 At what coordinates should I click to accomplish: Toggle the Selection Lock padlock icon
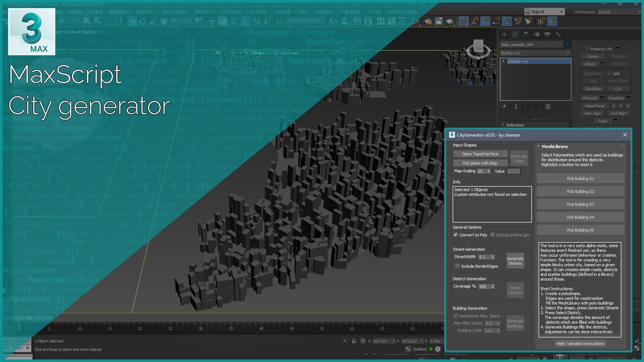point(354,341)
